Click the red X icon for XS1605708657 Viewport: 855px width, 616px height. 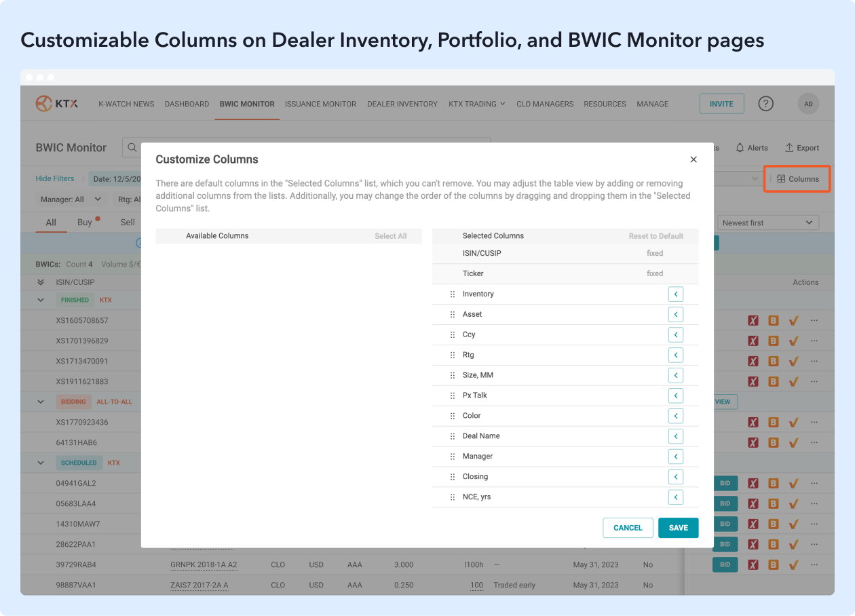[753, 320]
